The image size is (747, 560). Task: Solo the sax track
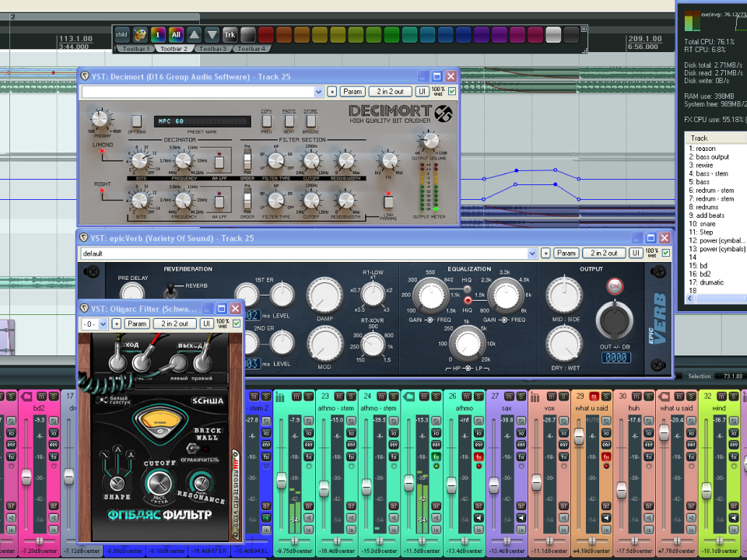coord(521,396)
